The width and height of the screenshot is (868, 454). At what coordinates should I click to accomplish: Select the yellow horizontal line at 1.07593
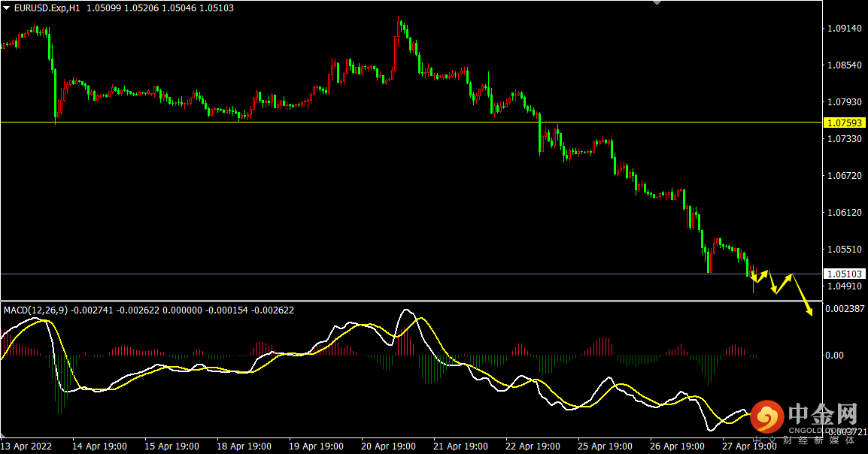point(411,123)
